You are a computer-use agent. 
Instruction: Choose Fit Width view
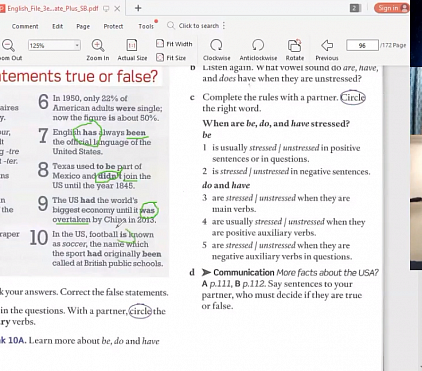[x=174, y=44]
